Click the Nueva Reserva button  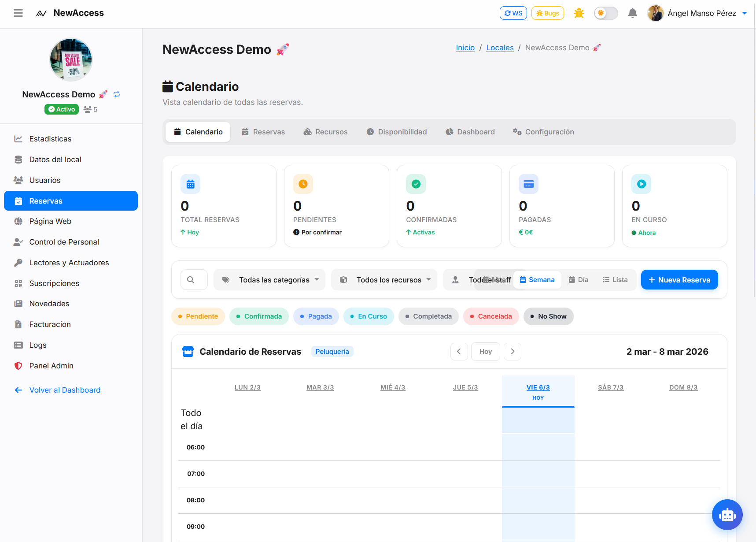679,280
